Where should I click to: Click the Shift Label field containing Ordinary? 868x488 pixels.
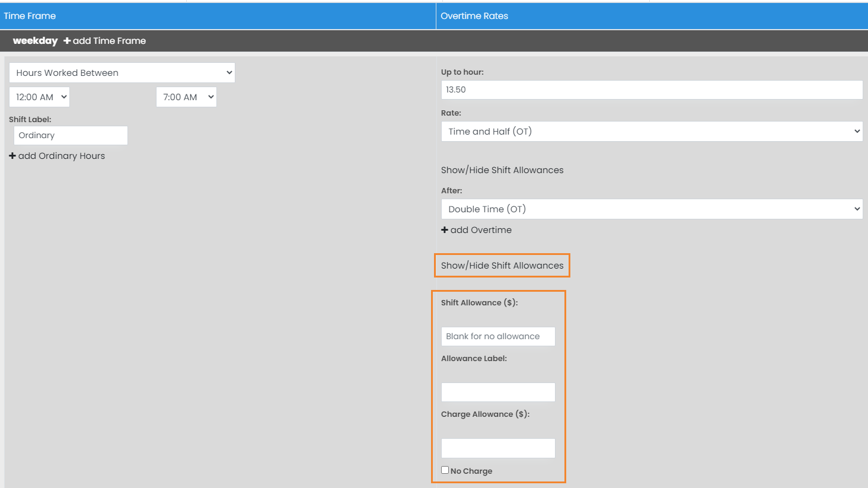click(x=71, y=135)
